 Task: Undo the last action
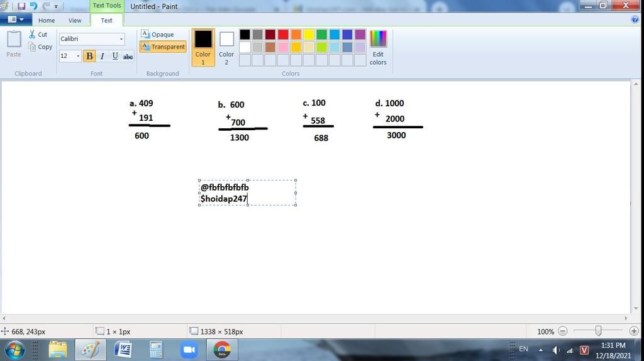coord(34,6)
